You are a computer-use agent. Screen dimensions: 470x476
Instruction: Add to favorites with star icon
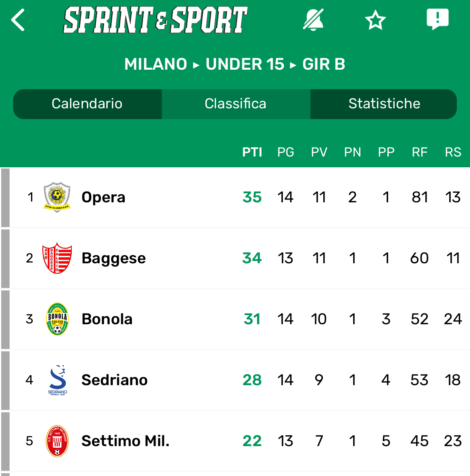pos(375,20)
